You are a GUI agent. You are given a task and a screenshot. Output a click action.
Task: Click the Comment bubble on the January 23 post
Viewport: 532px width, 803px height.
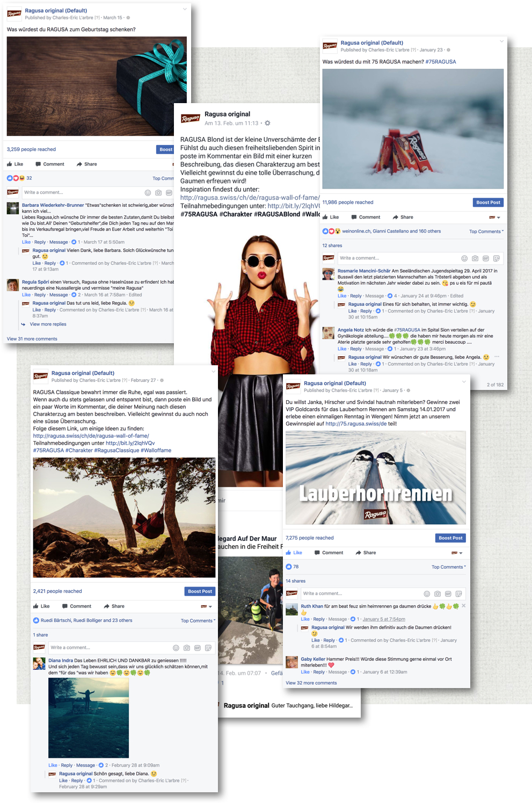[x=354, y=218]
